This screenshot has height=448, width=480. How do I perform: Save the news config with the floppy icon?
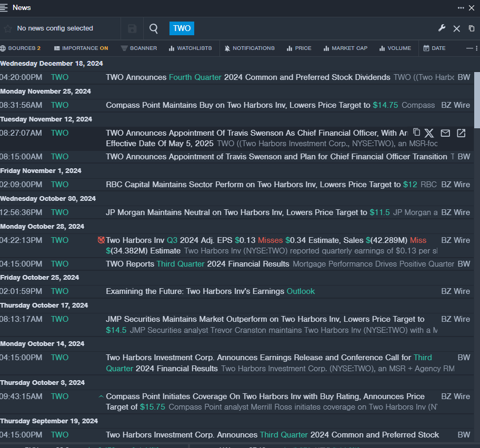coord(132,28)
